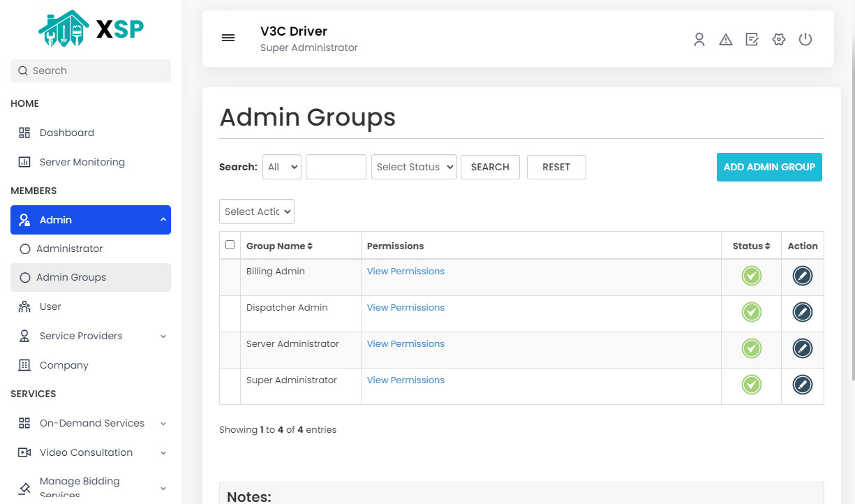Click the alerts warning icon in the header

tap(726, 39)
